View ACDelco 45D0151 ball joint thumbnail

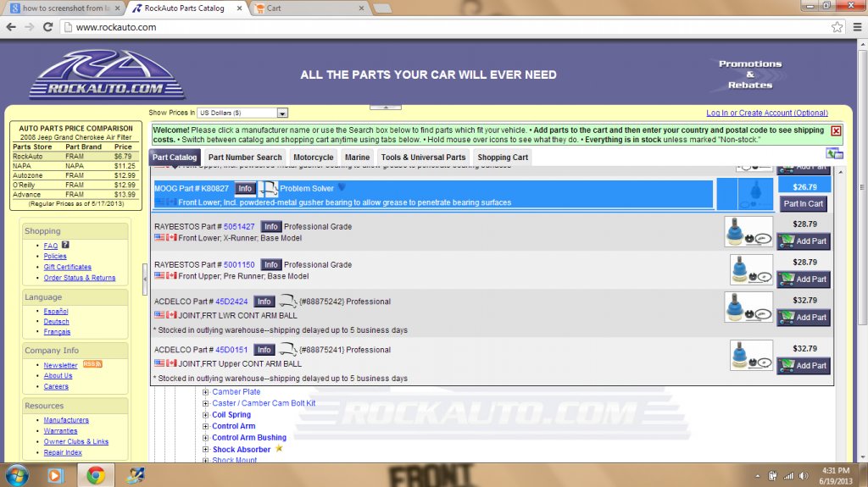point(751,355)
